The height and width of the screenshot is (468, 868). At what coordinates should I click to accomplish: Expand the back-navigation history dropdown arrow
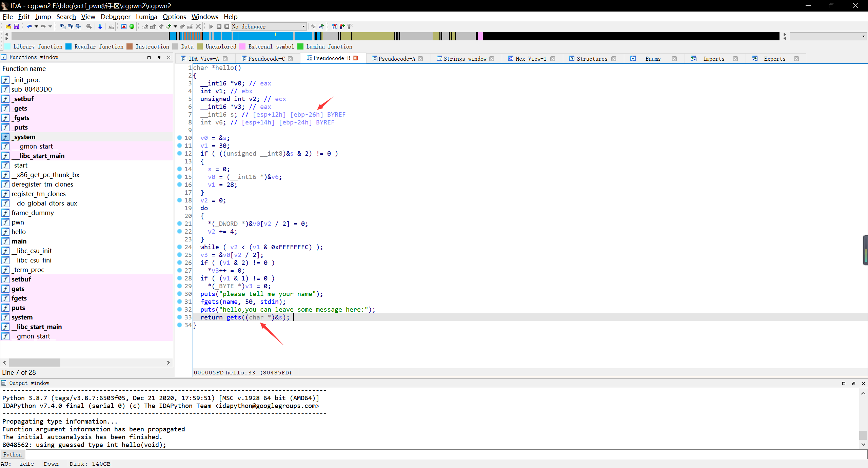tap(36, 26)
